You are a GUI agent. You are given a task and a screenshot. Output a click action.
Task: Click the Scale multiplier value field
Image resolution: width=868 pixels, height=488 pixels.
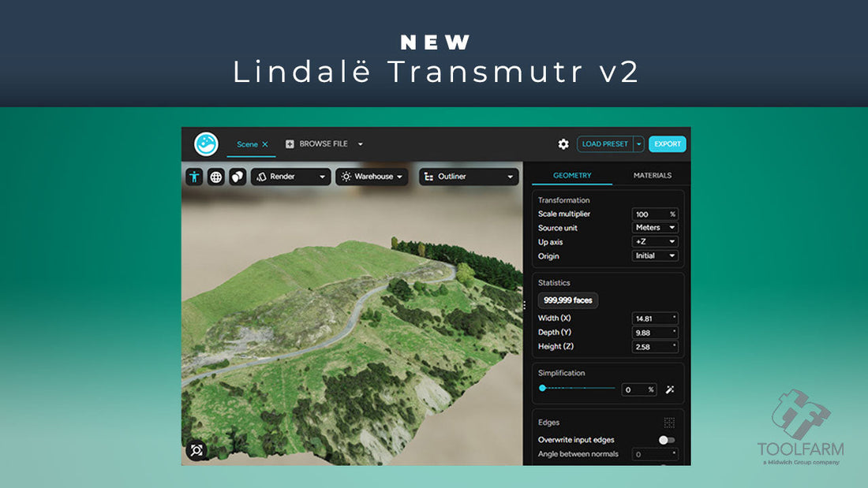[655, 214]
